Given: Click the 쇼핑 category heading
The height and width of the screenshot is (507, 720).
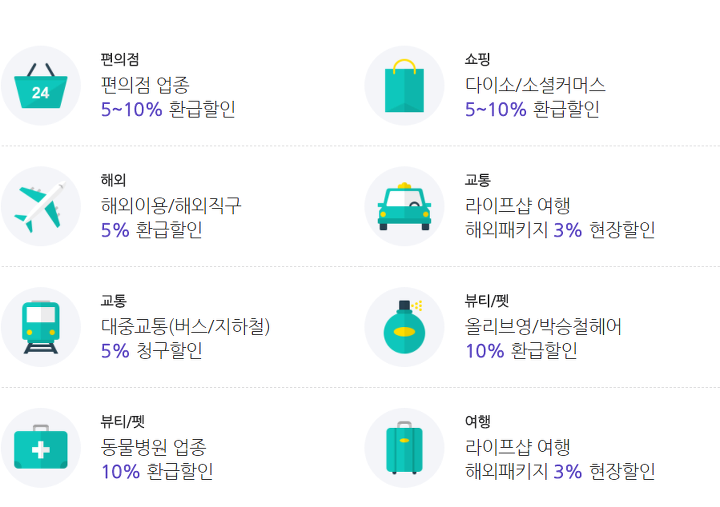Looking at the screenshot, I should [x=478, y=59].
